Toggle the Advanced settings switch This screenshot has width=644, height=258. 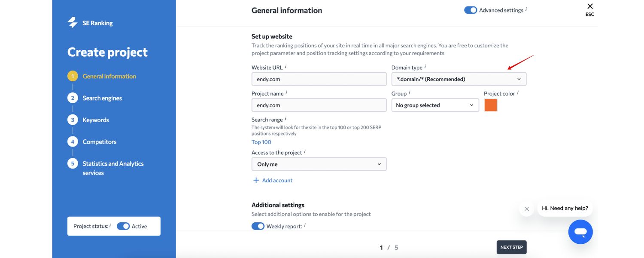471,10
